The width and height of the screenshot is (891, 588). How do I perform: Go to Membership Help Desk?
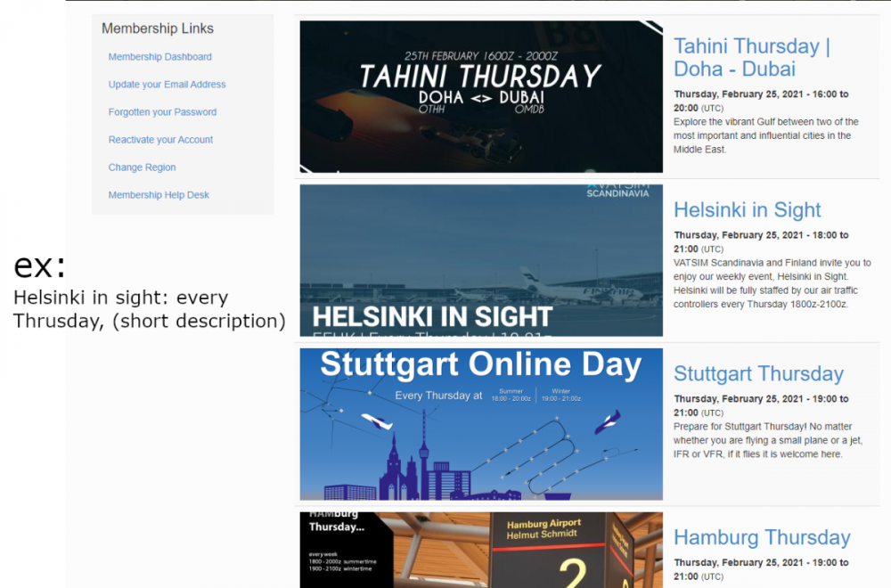coord(159,195)
